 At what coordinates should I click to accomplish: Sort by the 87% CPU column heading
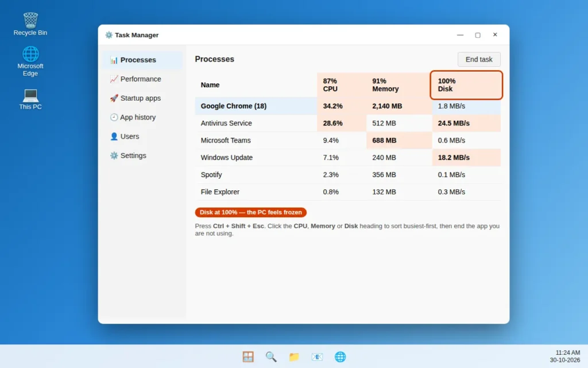[x=341, y=85]
